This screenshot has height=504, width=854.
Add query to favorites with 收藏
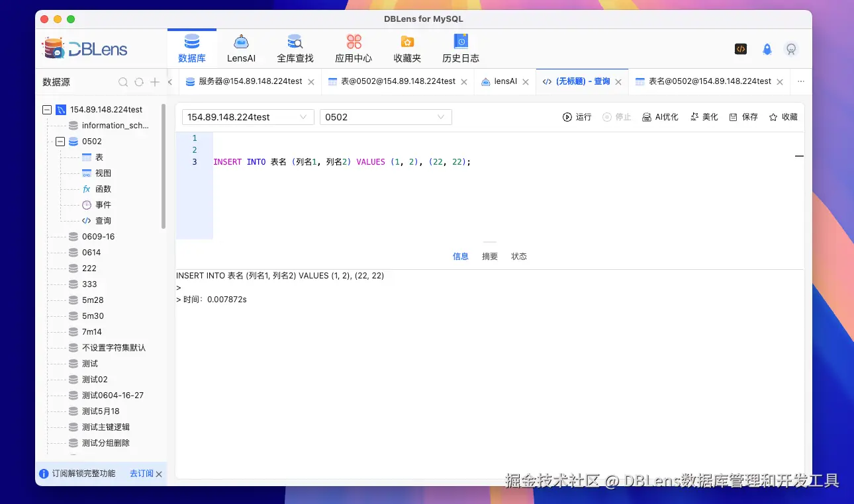click(x=783, y=117)
